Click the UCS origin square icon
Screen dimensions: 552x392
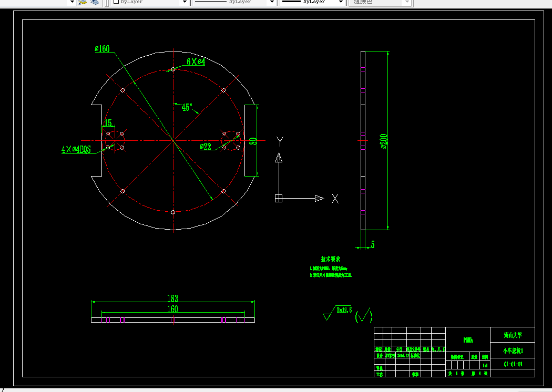pos(279,199)
